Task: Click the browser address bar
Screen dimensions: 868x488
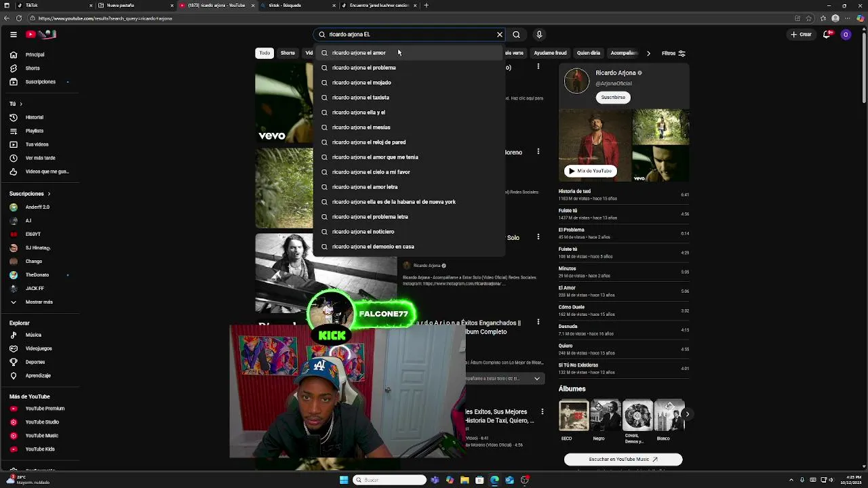Action: click(x=407, y=18)
